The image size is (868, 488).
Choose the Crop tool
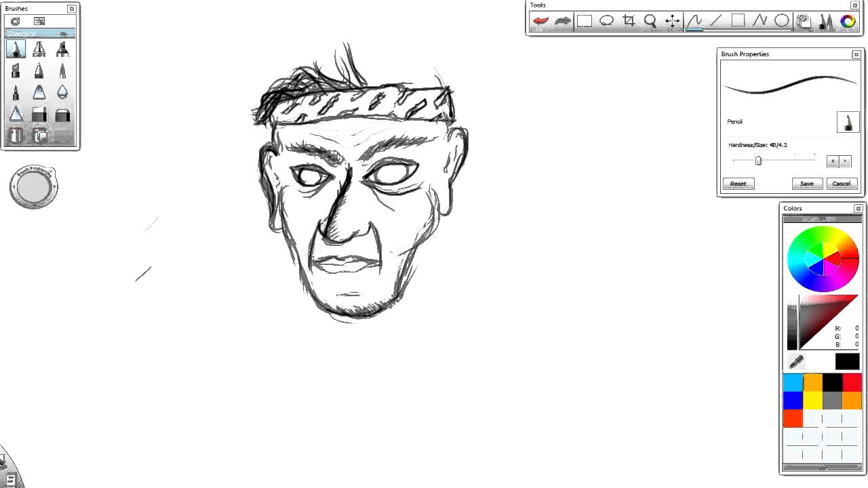(629, 21)
